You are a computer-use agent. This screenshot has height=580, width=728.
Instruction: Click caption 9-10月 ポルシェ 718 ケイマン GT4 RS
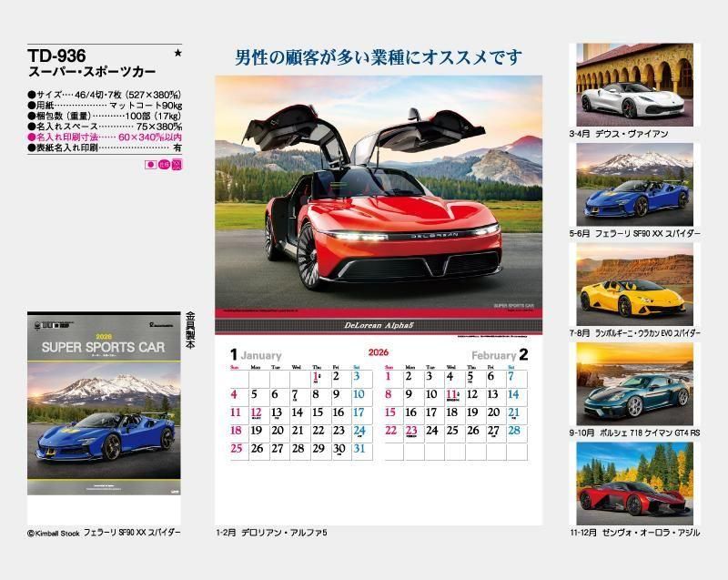[x=634, y=432]
